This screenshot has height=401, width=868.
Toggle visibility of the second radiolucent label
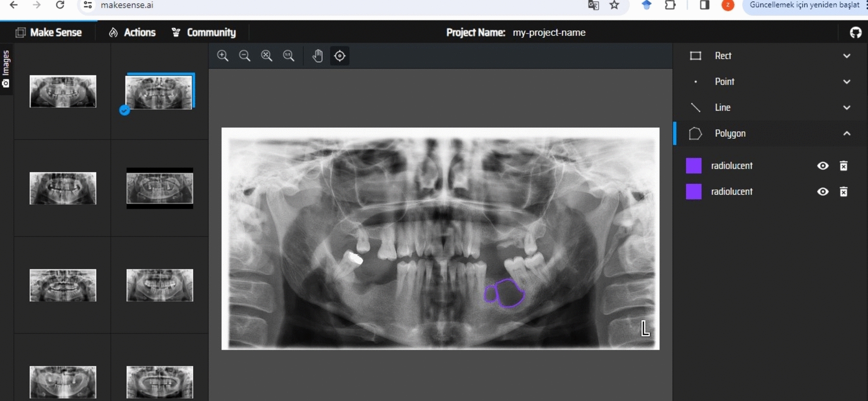click(x=823, y=192)
